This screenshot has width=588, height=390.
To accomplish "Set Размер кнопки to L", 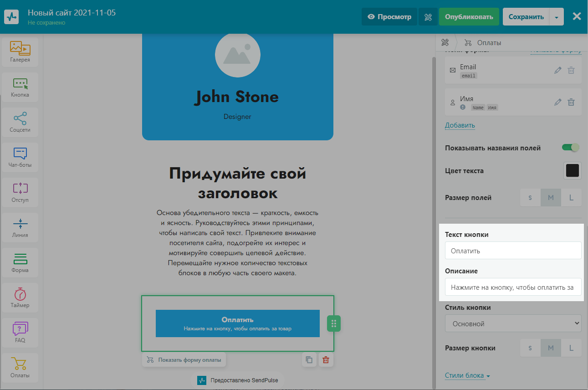I will (571, 348).
